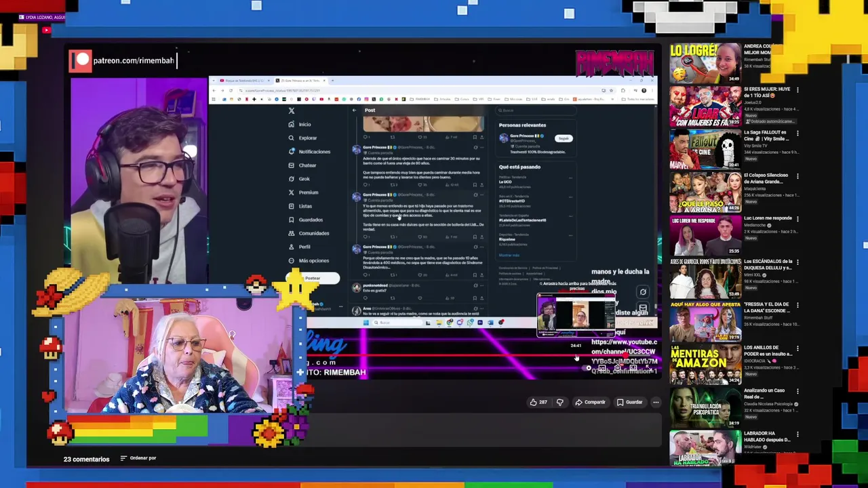Image resolution: width=868 pixels, height=488 pixels.
Task: Click Windows Start button in streamed taskbar
Action: coord(366,323)
